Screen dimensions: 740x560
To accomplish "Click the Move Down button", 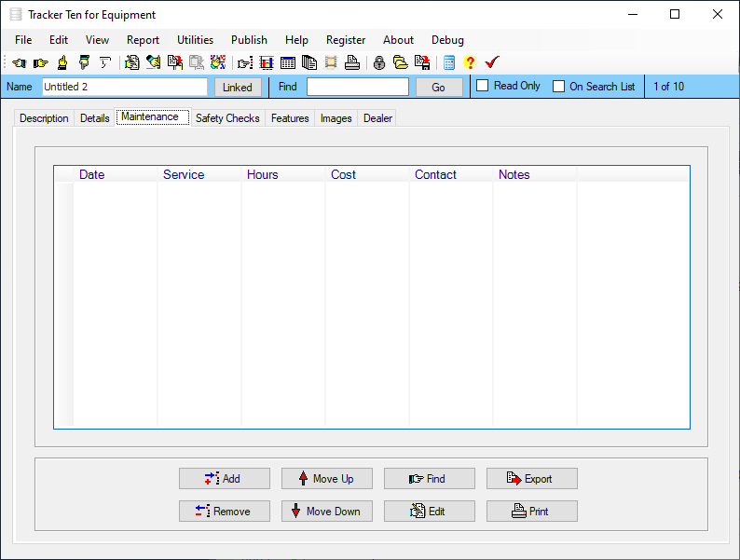I will coord(327,511).
